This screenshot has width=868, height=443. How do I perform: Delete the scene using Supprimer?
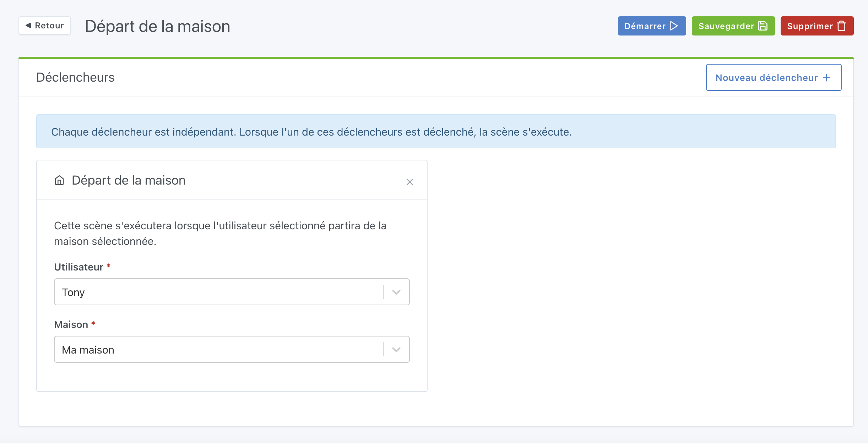pos(817,26)
